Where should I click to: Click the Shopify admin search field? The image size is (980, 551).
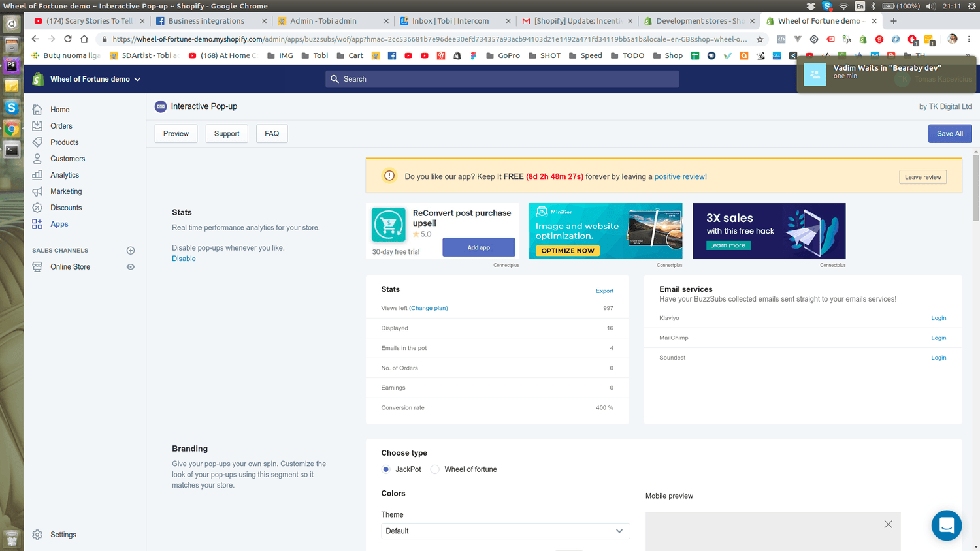[502, 79]
